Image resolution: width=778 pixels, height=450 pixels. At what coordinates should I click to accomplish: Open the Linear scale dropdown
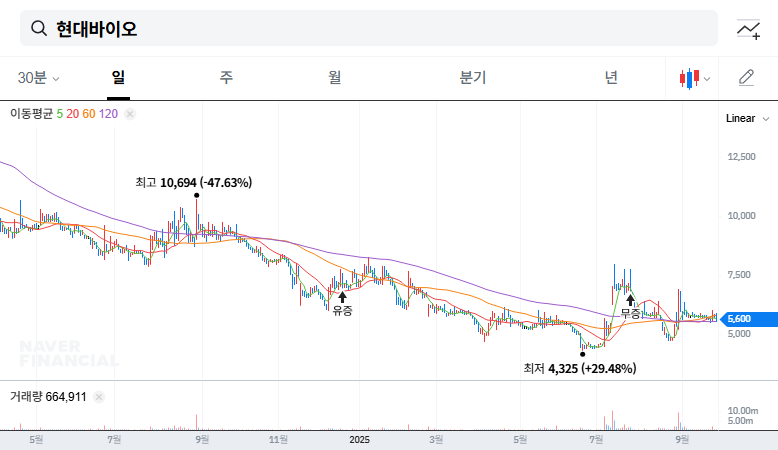click(747, 119)
